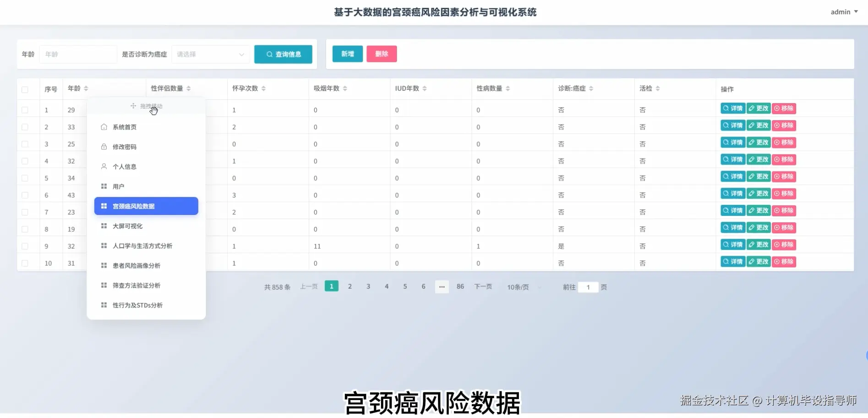Image resolution: width=868 pixels, height=418 pixels.
Task: Open 大屏可视化 menu item
Action: pyautogui.click(x=146, y=226)
